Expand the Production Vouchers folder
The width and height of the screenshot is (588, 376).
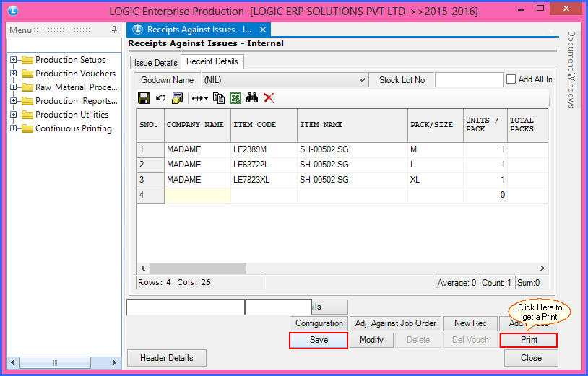pos(13,74)
